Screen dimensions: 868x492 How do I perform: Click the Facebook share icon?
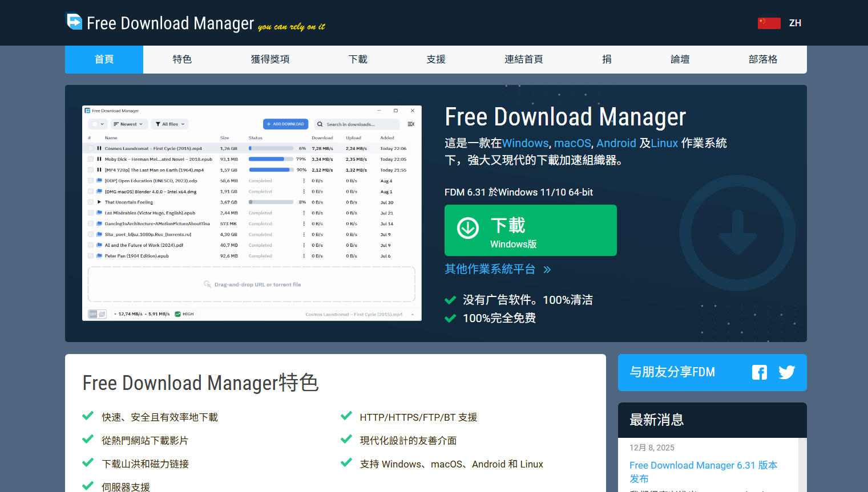tap(759, 372)
